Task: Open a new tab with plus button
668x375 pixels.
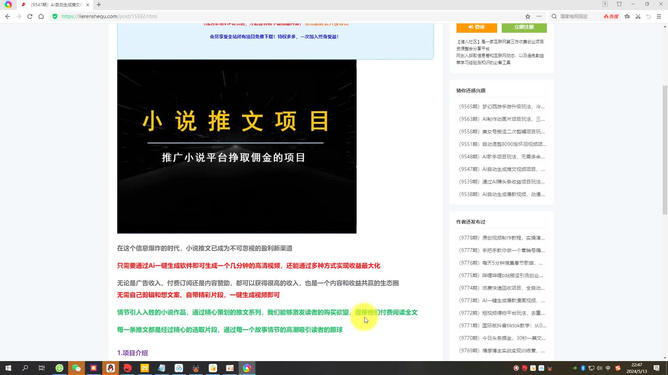Action: point(99,5)
